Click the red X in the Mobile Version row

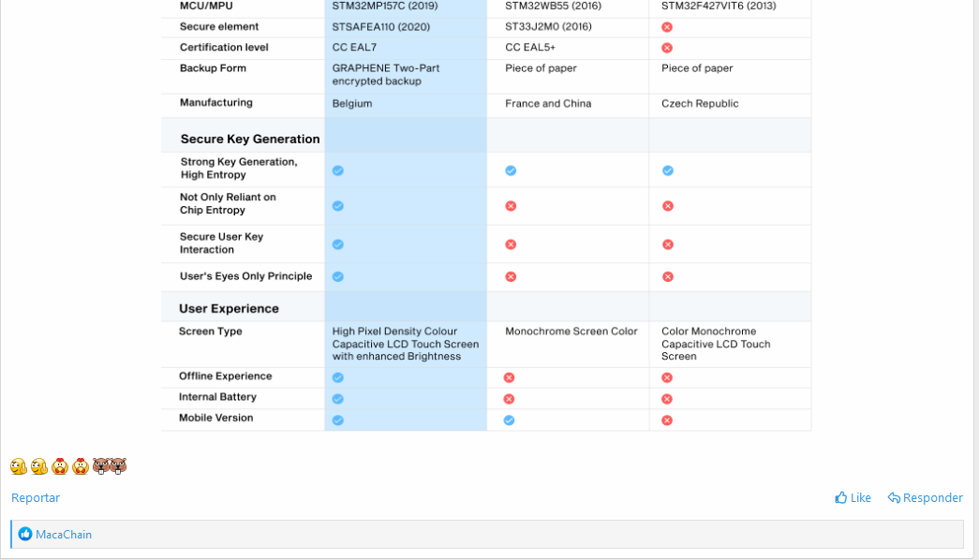[667, 420]
